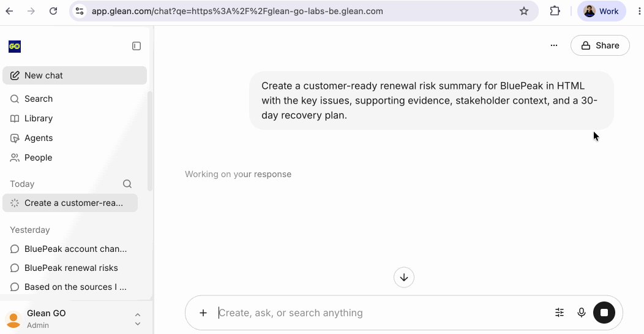Collapse the sidebar panel
This screenshot has height=334, width=644.
(137, 46)
